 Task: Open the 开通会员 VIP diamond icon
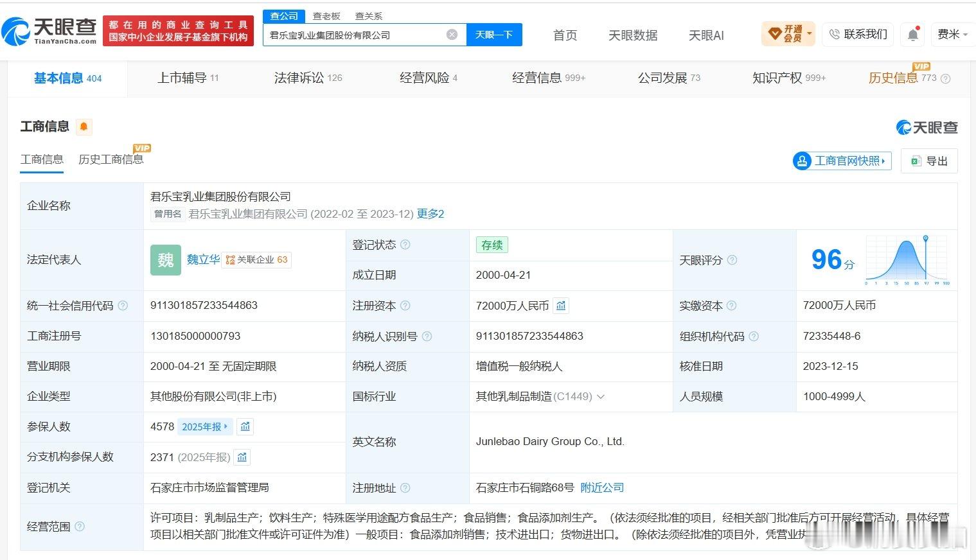[x=774, y=33]
